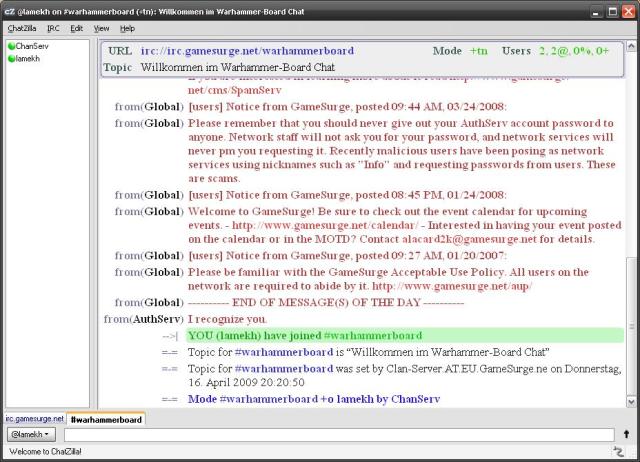This screenshot has width=640, height=462.
Task: Open the View menu
Action: pyautogui.click(x=101, y=29)
